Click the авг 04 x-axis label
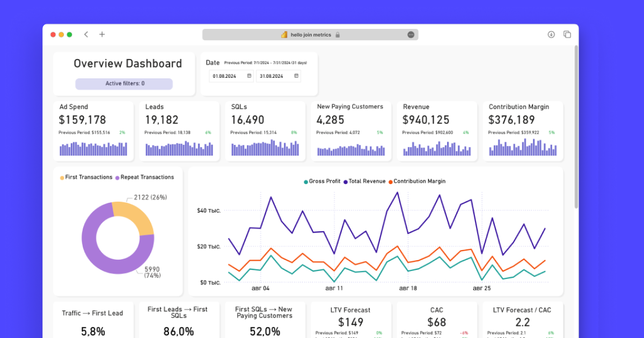This screenshot has height=338, width=644. [x=260, y=288]
